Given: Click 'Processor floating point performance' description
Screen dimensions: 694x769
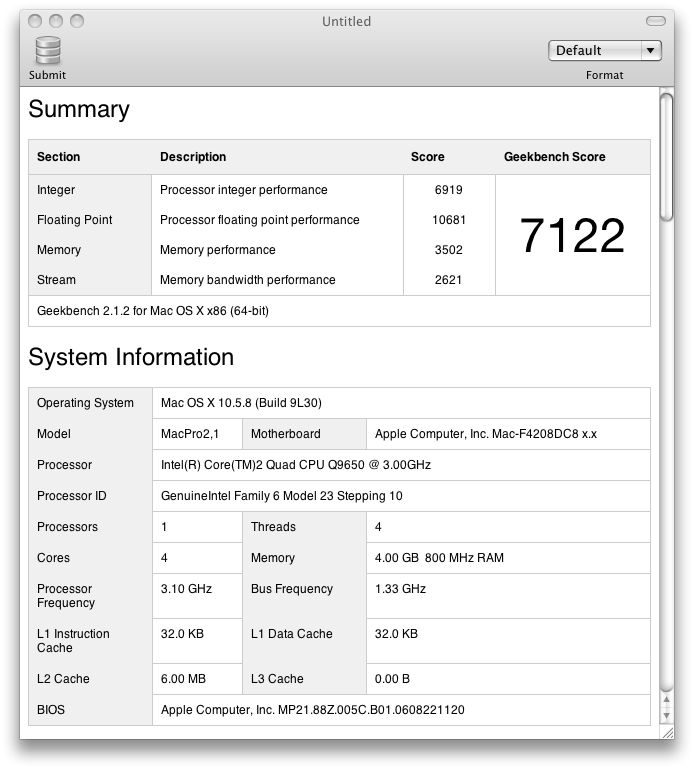Looking at the screenshot, I should [x=259, y=220].
